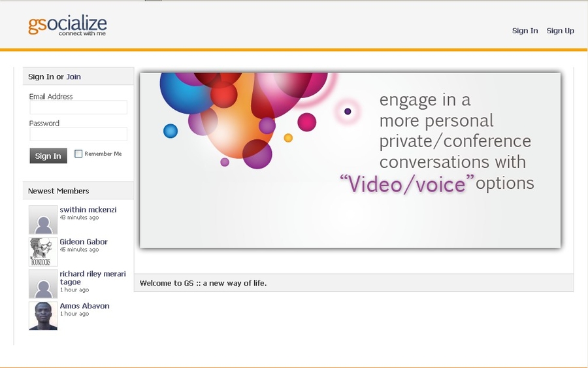The width and height of the screenshot is (588, 368).
Task: Focus the Email Address input field
Action: (x=78, y=108)
